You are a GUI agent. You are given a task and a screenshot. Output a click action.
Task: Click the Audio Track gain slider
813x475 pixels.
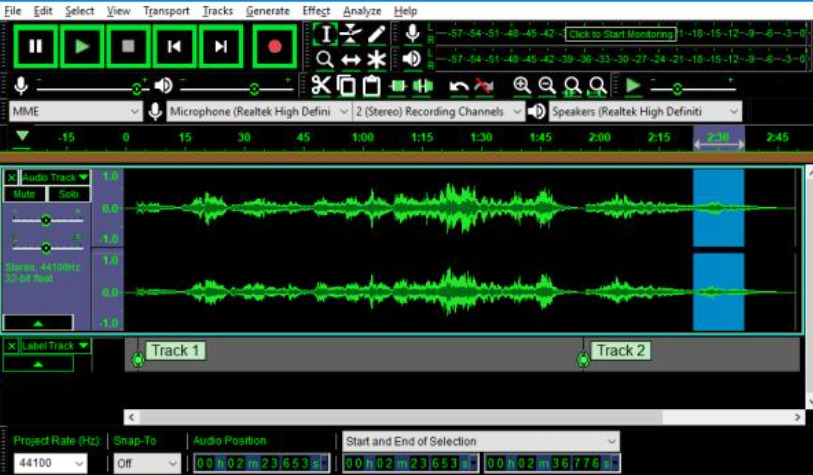coord(46,220)
